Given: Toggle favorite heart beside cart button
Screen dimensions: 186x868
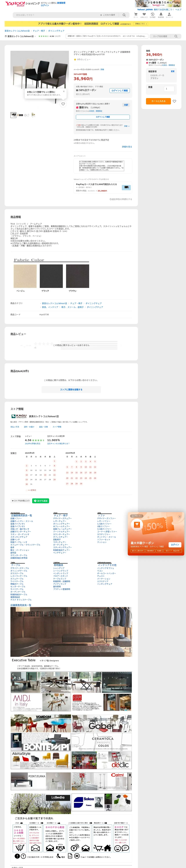Looking at the screenshot, I should pos(175,101).
